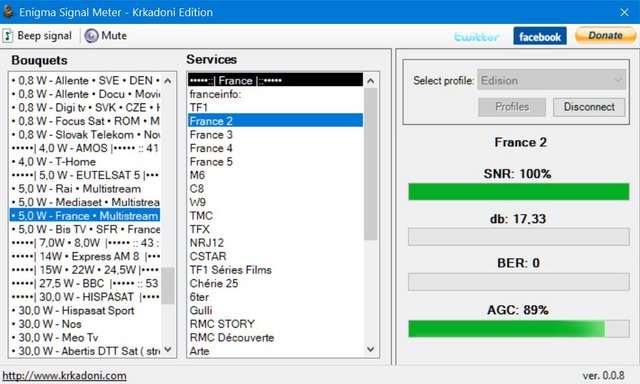Select the TFX service
640x384 pixels.
tap(276, 229)
